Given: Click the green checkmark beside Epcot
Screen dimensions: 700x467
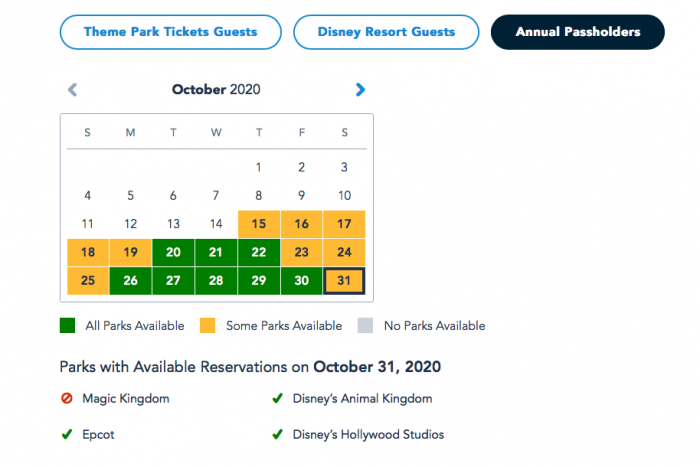Looking at the screenshot, I should [67, 434].
